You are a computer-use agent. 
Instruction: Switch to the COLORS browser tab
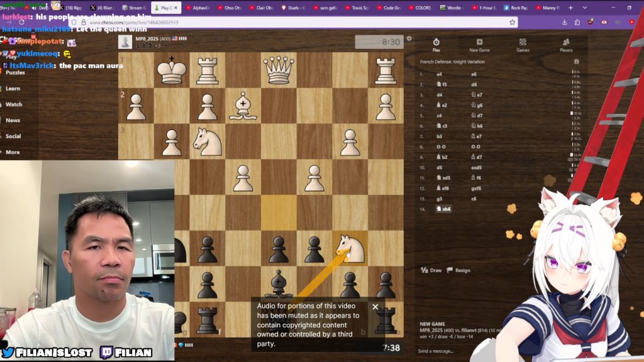pos(419,8)
